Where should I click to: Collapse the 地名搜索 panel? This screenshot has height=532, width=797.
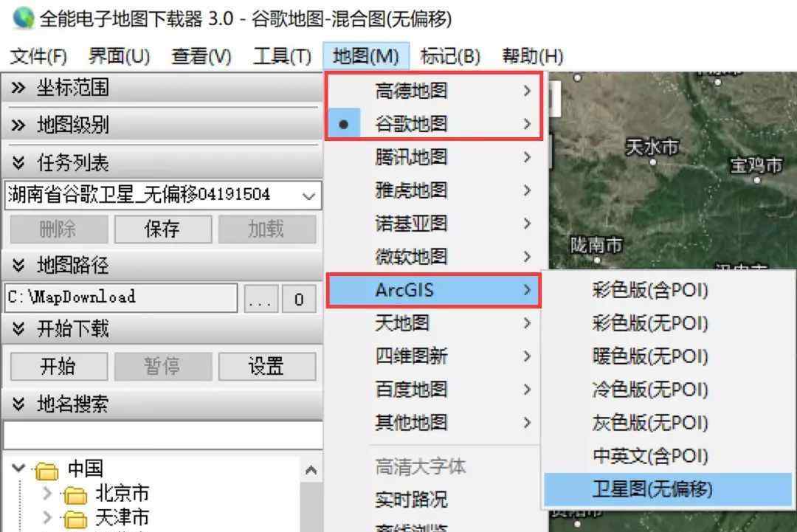[x=18, y=404]
